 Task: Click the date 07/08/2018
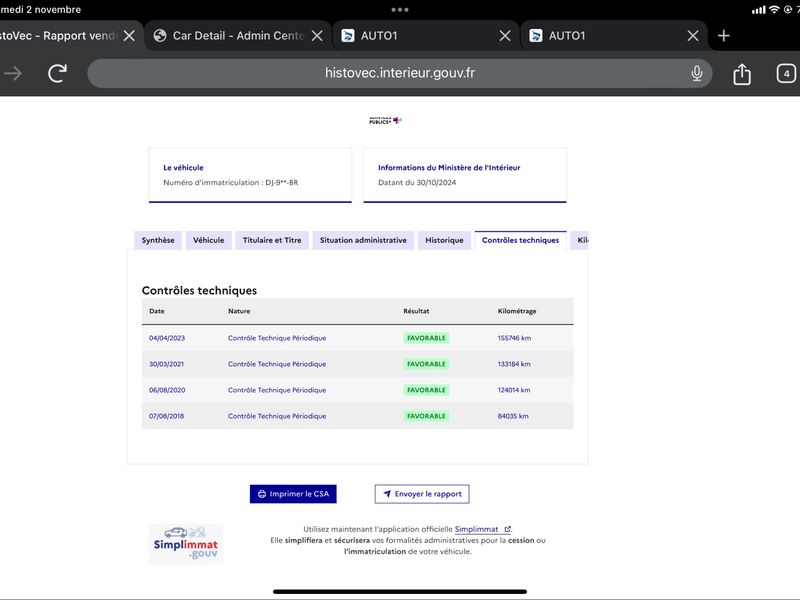pyautogui.click(x=166, y=416)
